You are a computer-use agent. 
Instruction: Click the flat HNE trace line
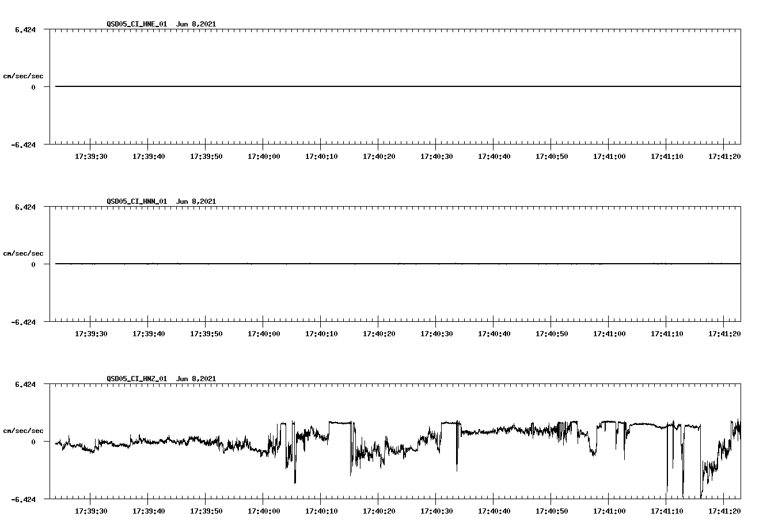[398, 86]
